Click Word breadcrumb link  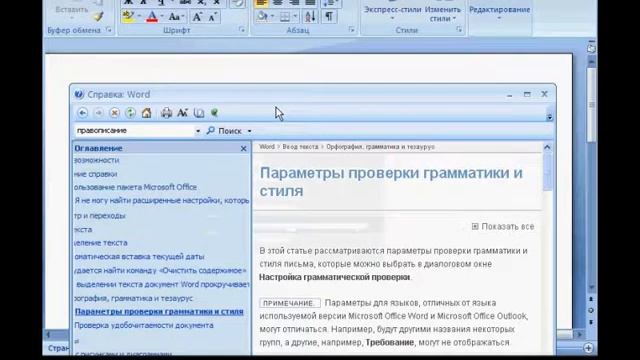click(x=267, y=147)
